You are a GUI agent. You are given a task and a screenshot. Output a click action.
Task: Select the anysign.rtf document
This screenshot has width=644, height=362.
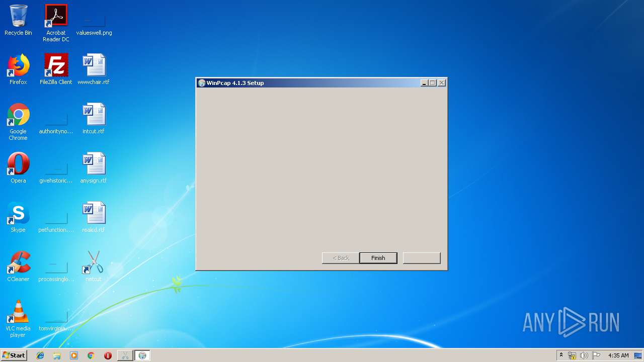94,168
